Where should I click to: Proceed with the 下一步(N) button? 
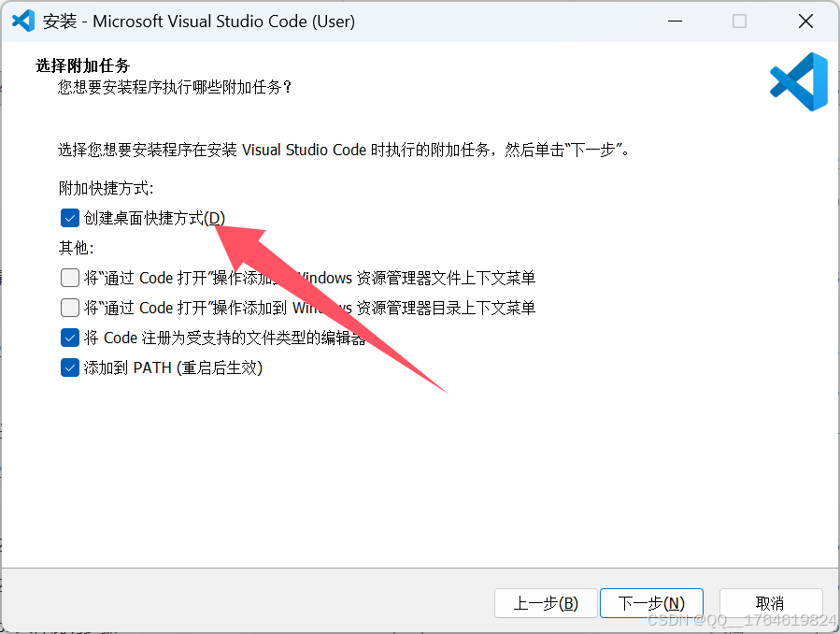click(651, 603)
